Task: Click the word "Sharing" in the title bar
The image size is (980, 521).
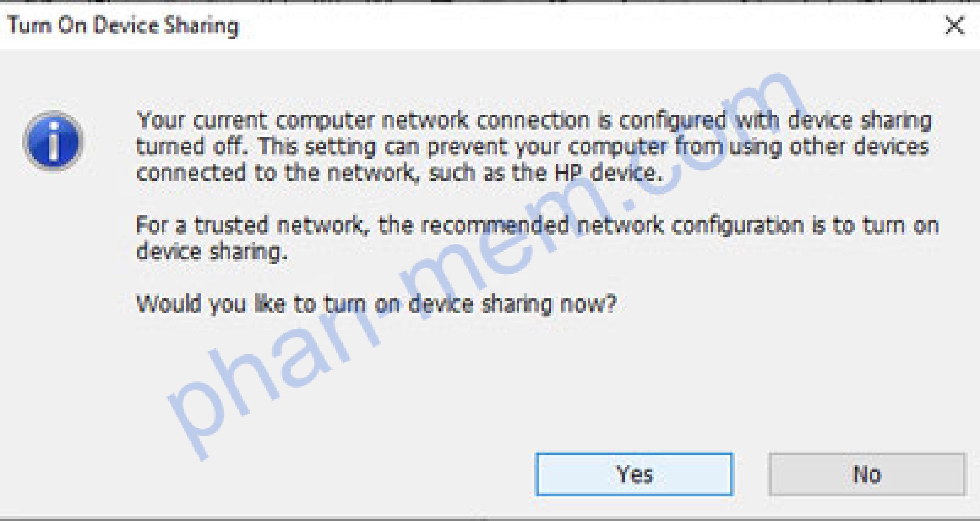Action: point(201,26)
